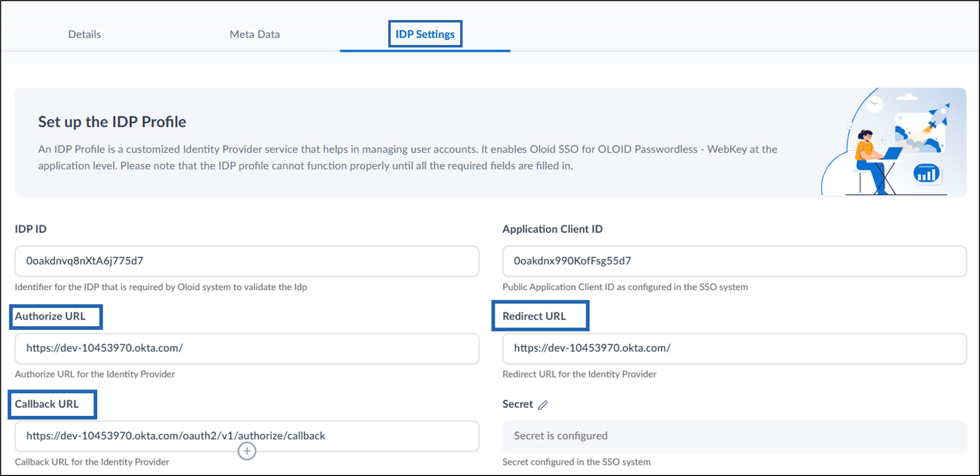Viewport: 980px width, 476px height.
Task: Click the 'Application Client ID' label
Action: tap(553, 229)
